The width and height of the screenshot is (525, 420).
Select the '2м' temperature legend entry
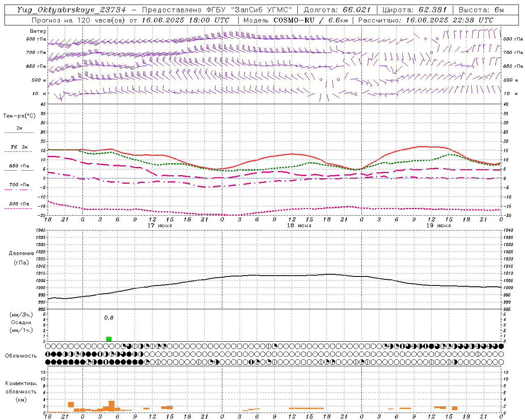coord(19,128)
